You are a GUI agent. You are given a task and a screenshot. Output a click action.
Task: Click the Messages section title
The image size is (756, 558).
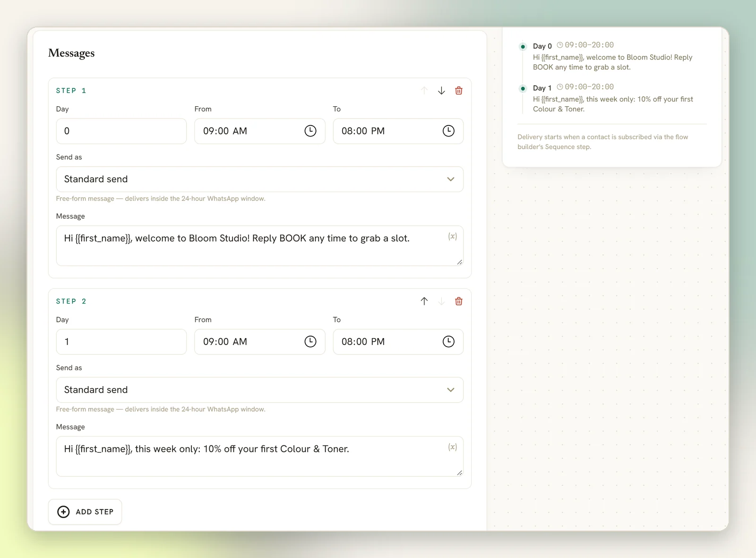71,53
